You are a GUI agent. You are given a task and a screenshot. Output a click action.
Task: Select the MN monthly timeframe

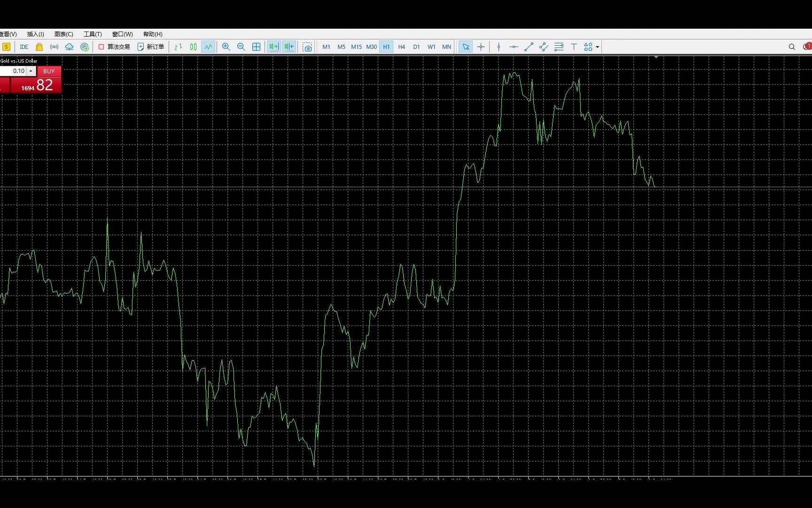(x=446, y=47)
